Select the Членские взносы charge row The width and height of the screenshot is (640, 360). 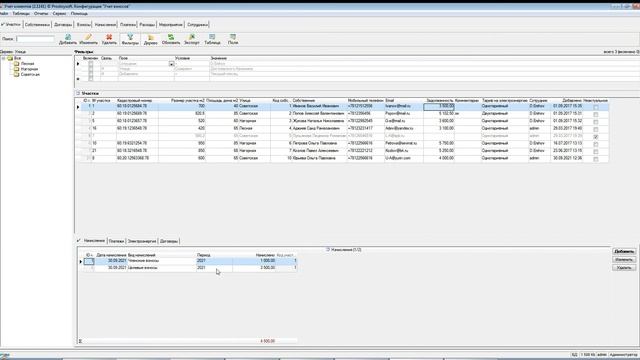[190, 260]
